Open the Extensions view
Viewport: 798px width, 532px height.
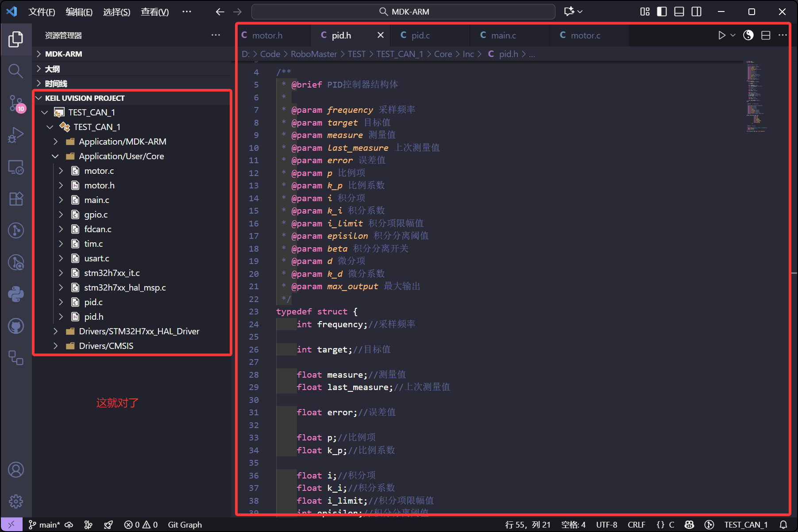[x=16, y=199]
